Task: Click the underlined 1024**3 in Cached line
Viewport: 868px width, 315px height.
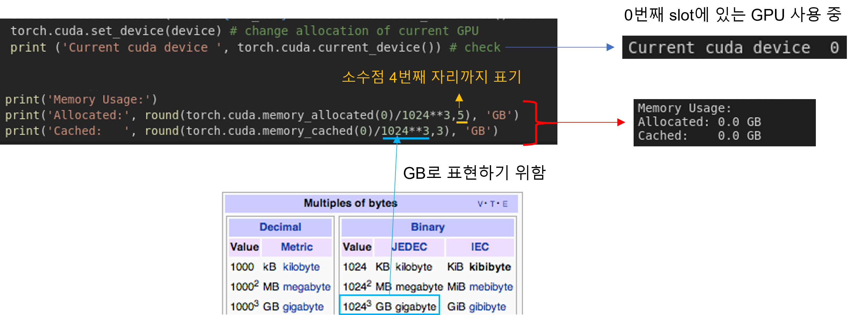Action: pyautogui.click(x=405, y=131)
